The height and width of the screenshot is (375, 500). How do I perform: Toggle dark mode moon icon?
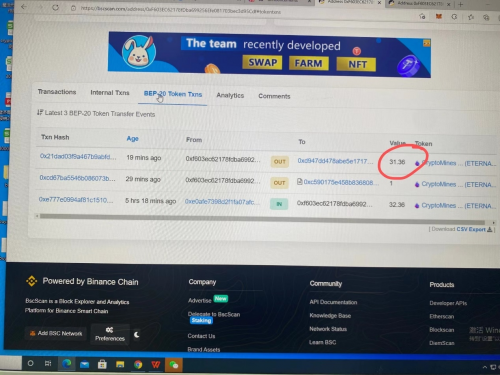(137, 334)
